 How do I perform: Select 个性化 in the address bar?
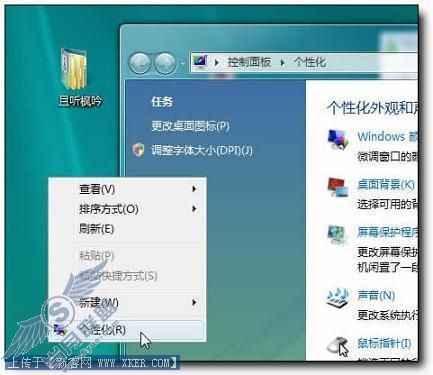click(310, 62)
